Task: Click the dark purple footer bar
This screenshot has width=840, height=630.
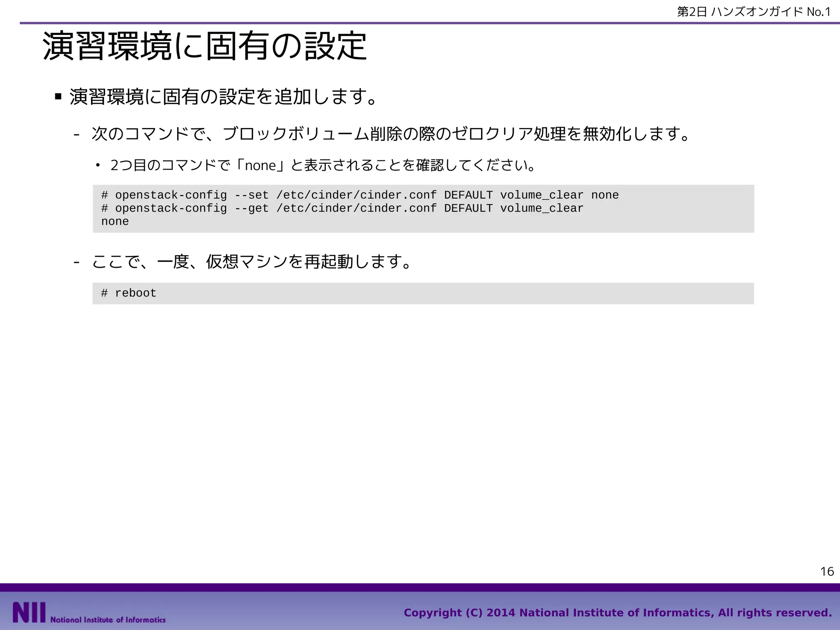Action: pyautogui.click(x=420, y=587)
